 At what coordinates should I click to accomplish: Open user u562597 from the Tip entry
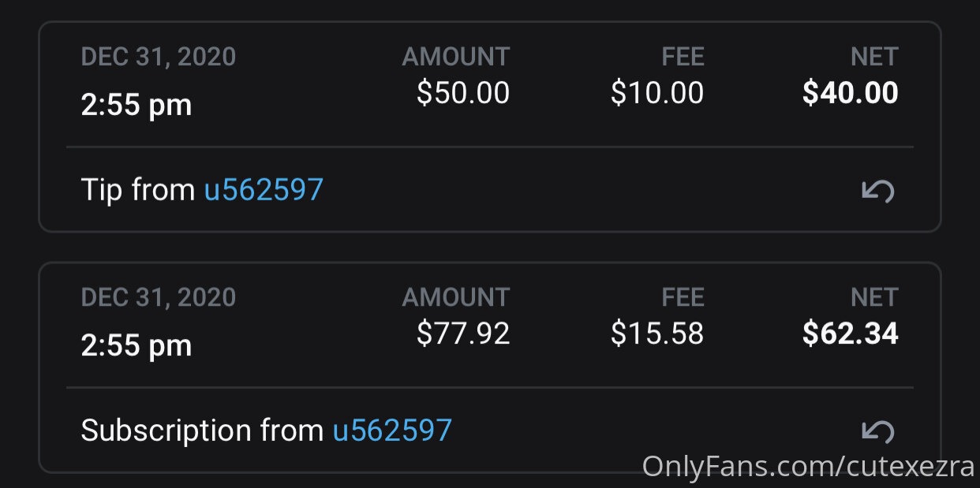(x=264, y=190)
